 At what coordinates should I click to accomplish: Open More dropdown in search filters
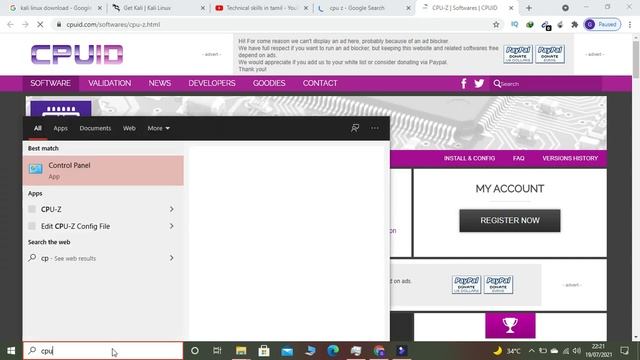(x=158, y=128)
